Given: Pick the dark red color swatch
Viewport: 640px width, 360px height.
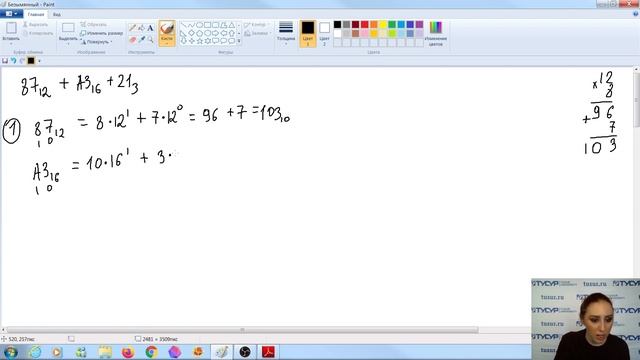Looking at the screenshot, I should pos(356,24).
